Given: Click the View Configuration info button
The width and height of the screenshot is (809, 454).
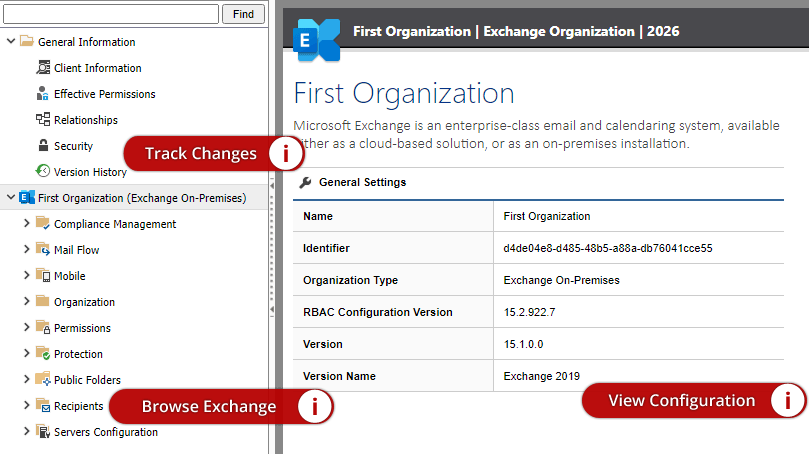Looking at the screenshot, I should (787, 400).
